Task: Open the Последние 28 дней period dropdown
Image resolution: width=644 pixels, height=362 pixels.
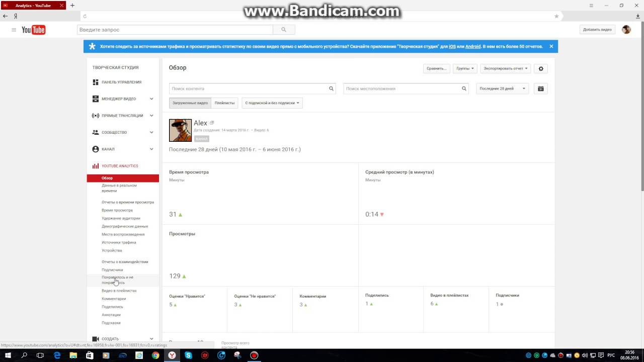Action: pyautogui.click(x=502, y=88)
